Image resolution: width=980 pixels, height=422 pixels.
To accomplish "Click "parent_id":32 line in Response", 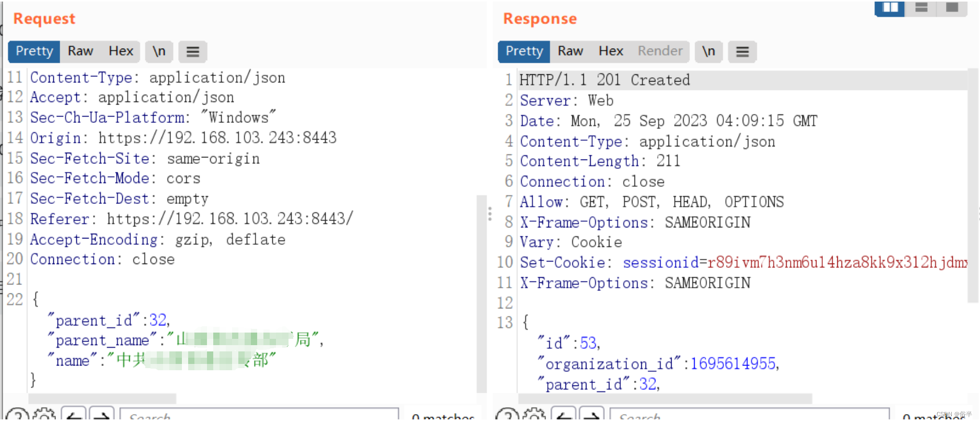I will tap(599, 384).
